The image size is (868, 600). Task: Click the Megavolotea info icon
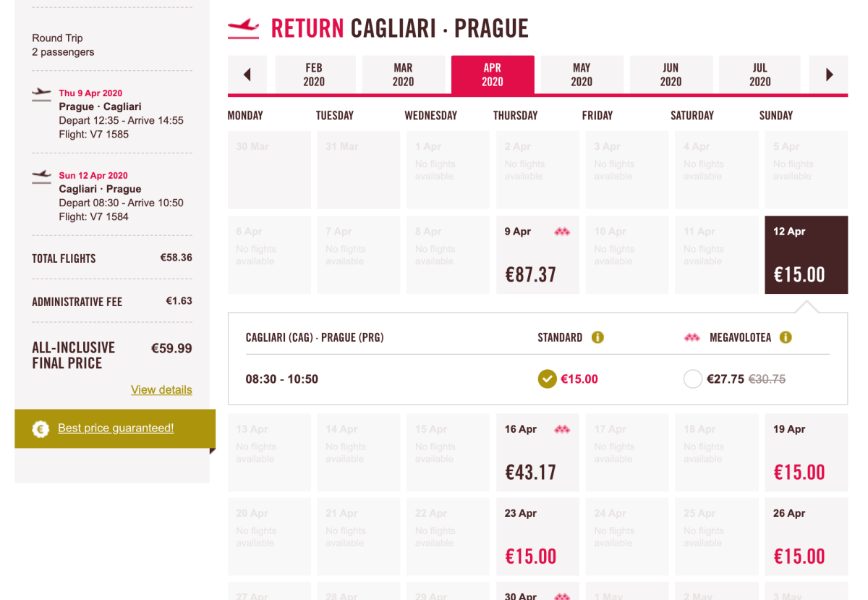coord(786,337)
